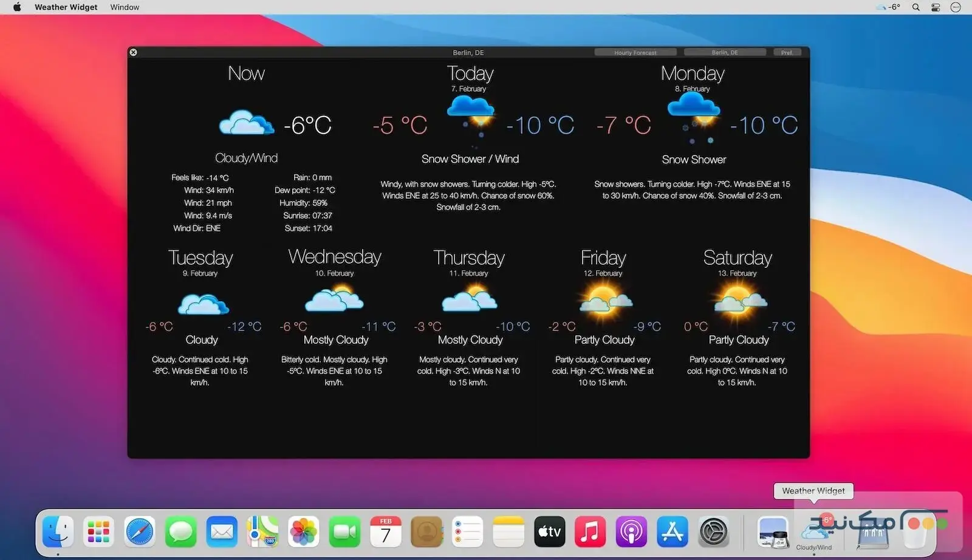Launch the Music app from the Dock
Screen dimensions: 972x560
(590, 531)
